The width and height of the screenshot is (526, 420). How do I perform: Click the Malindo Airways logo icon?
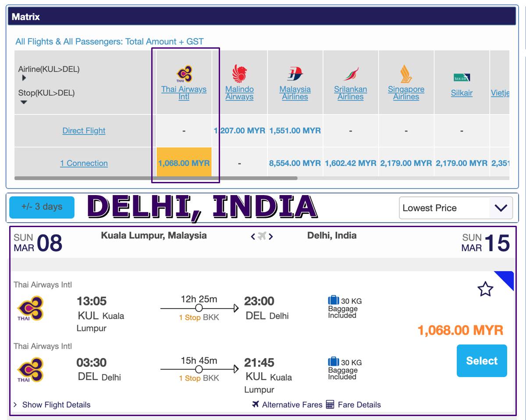(239, 73)
